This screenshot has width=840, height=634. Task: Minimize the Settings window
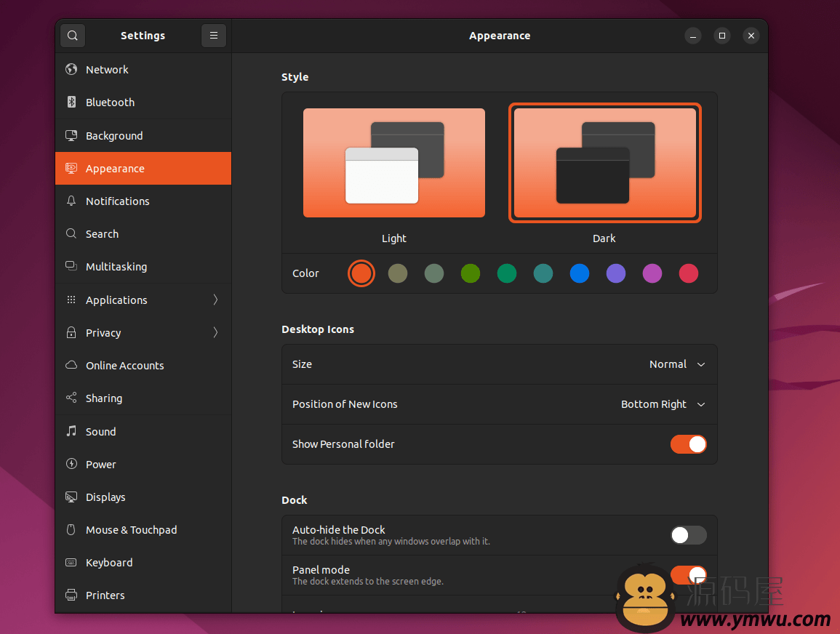[x=692, y=36]
